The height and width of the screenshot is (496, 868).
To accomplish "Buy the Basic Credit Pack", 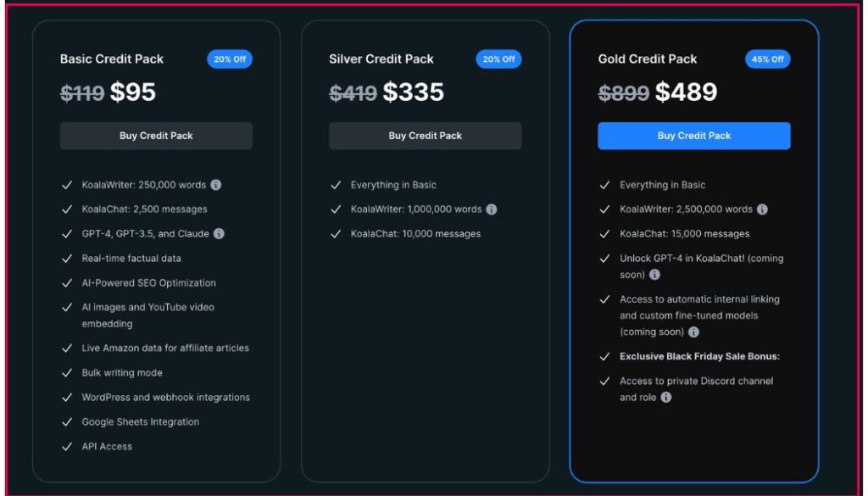I will [x=156, y=136].
